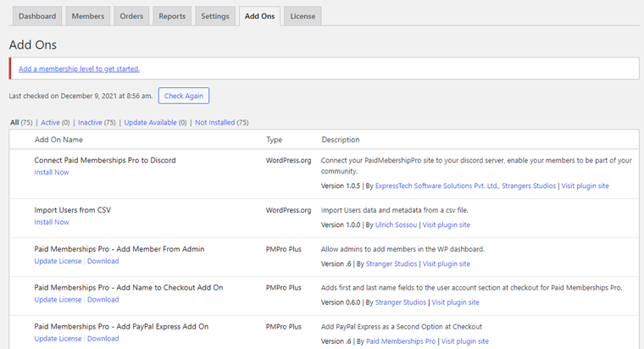Viewport: 644px width, 349px height.
Task: Click Update License for Add Member From Admin
Action: 58,261
